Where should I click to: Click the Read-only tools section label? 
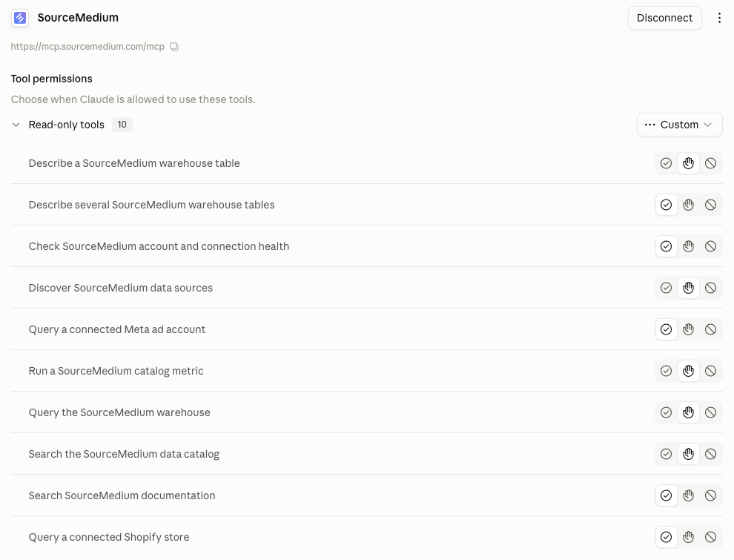tap(67, 125)
